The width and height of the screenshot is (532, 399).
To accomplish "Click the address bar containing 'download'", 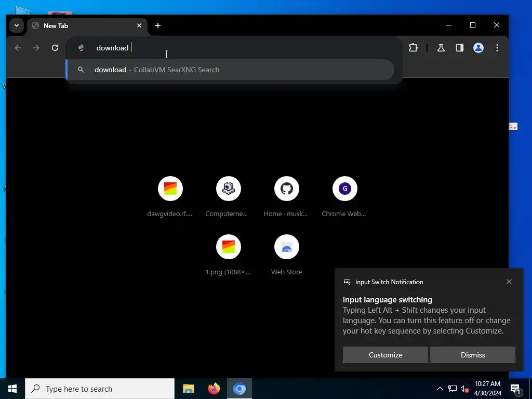I will pos(234,48).
